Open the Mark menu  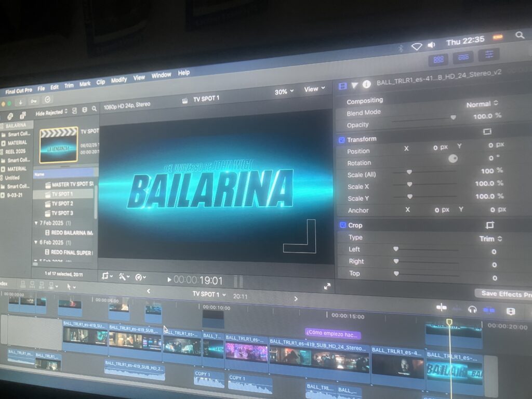(x=85, y=84)
